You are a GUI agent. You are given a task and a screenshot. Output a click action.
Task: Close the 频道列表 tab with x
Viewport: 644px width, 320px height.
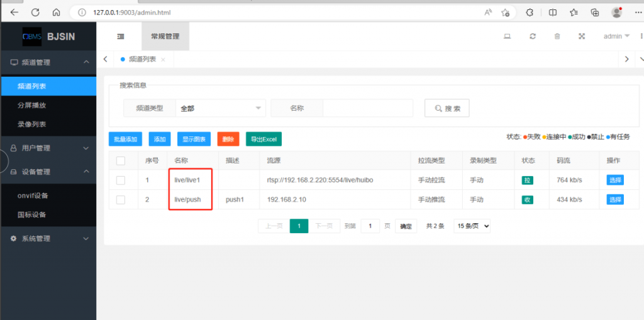click(x=163, y=60)
